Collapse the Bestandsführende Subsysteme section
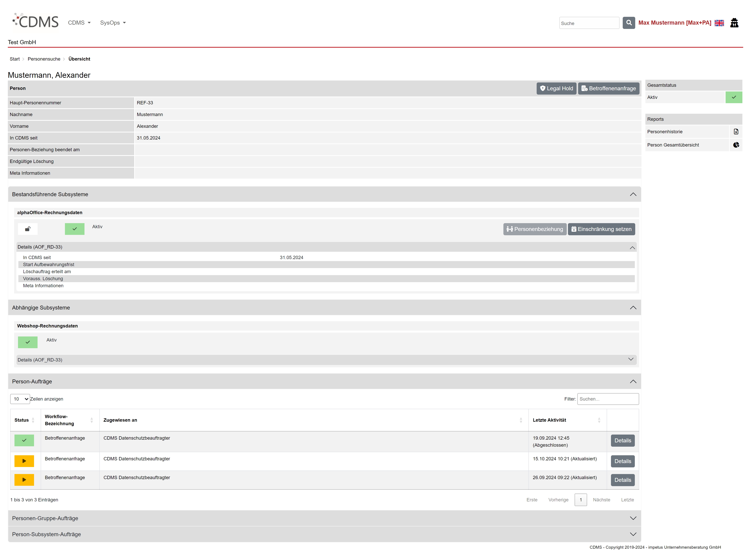The width and height of the screenshot is (751, 560). pos(633,194)
